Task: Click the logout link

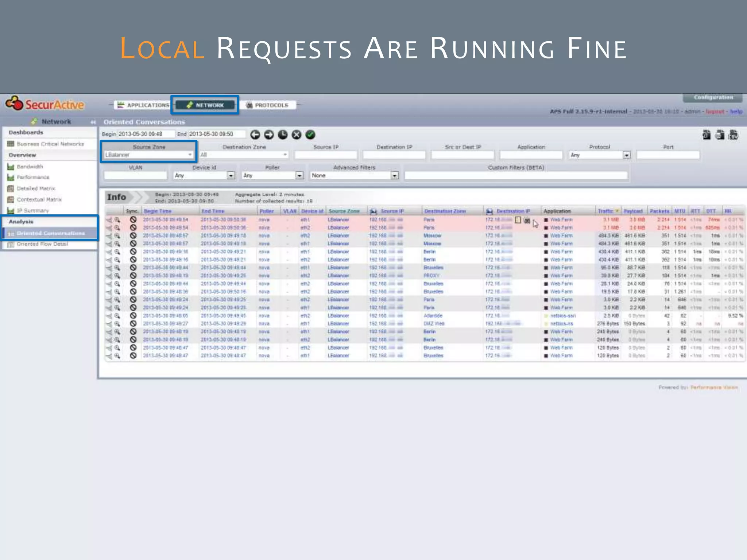Action: 715,112
